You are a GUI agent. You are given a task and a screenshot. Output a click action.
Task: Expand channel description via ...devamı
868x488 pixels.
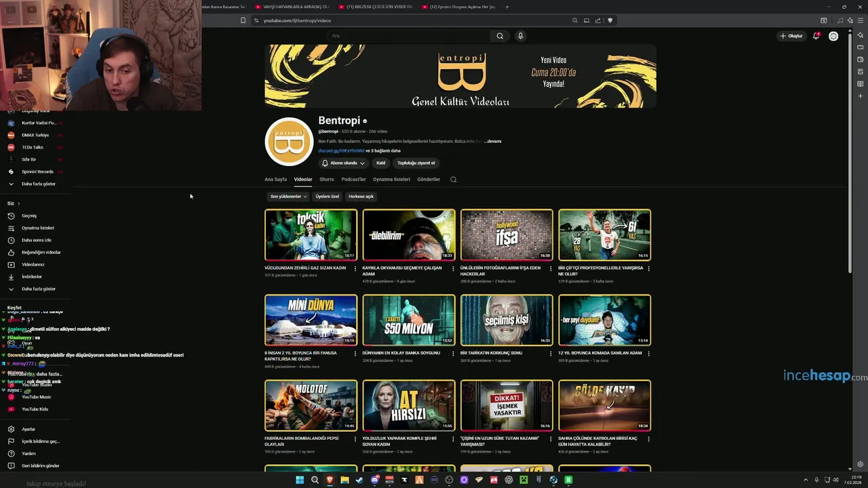pyautogui.click(x=493, y=141)
